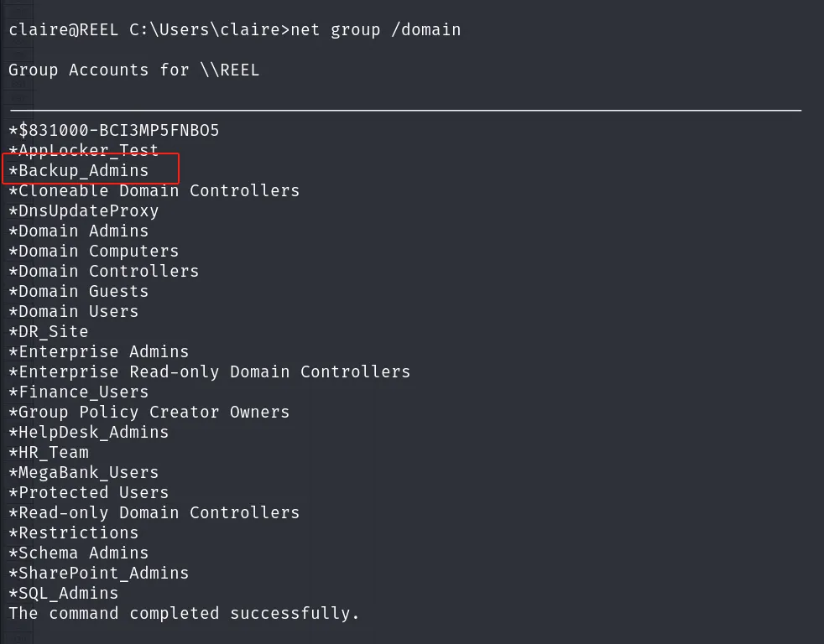The height and width of the screenshot is (644, 824).
Task: Select the DnsUpdateProxy group line
Action: (x=84, y=211)
